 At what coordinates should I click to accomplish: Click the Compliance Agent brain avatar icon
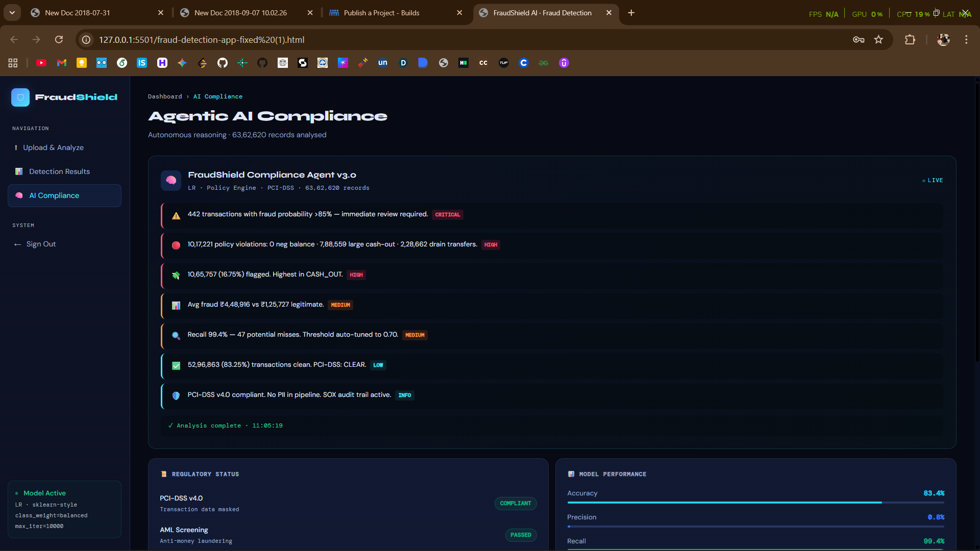tap(171, 181)
